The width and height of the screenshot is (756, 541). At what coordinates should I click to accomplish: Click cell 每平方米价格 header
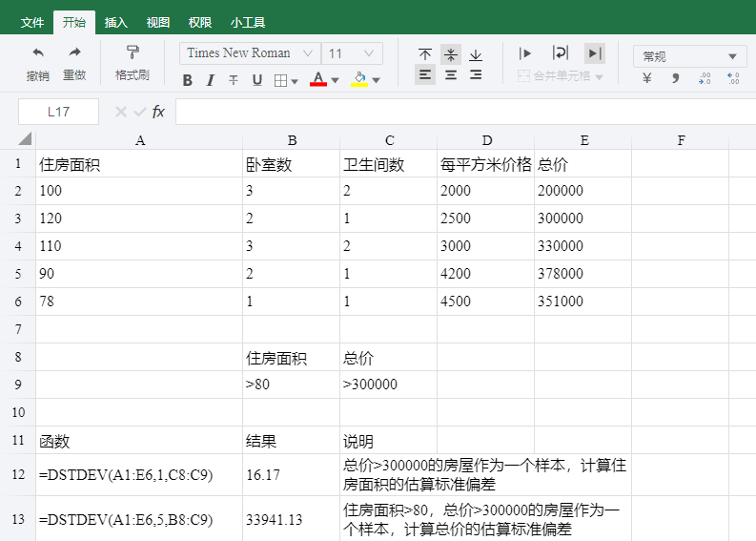tap(486, 163)
